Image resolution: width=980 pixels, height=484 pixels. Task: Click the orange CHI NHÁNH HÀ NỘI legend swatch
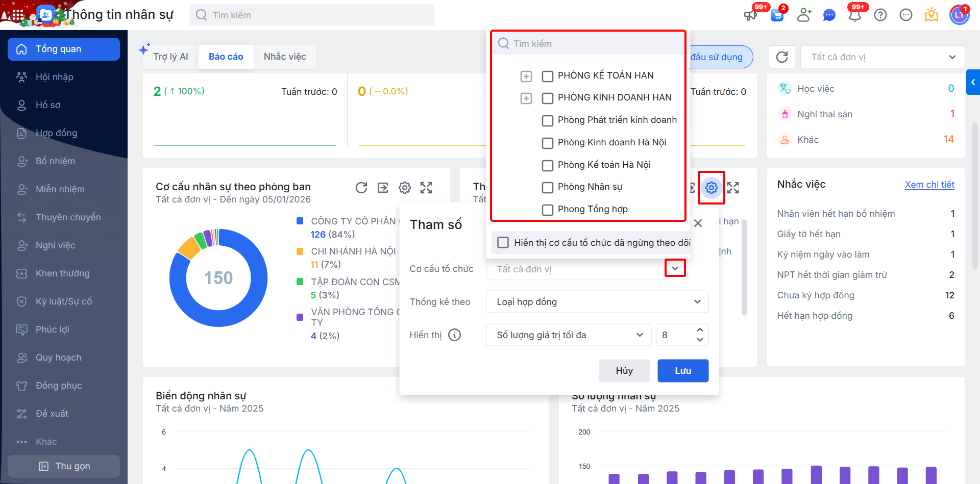300,251
